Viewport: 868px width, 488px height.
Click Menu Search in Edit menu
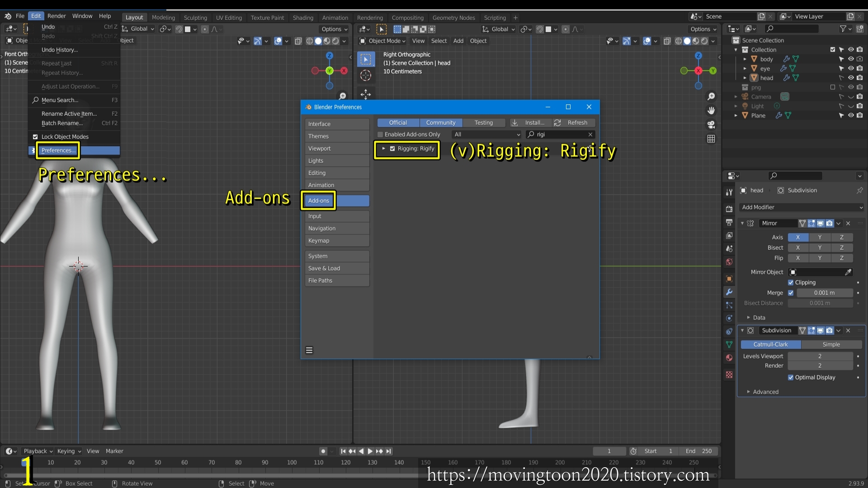point(74,100)
